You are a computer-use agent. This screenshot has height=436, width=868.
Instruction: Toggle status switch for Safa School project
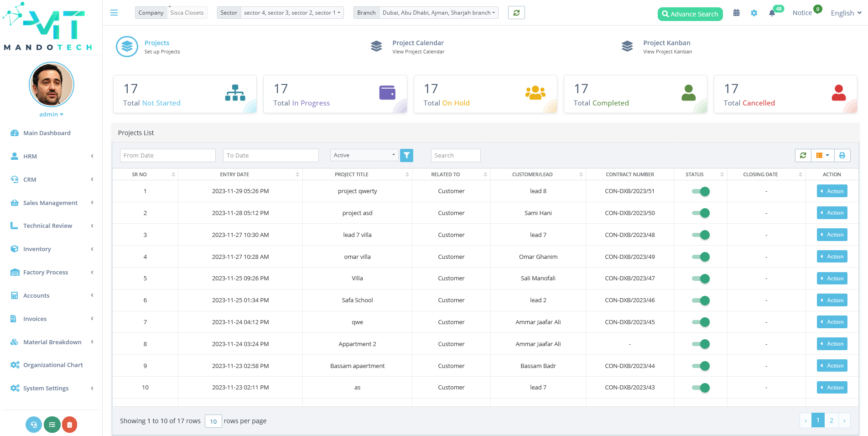click(701, 300)
